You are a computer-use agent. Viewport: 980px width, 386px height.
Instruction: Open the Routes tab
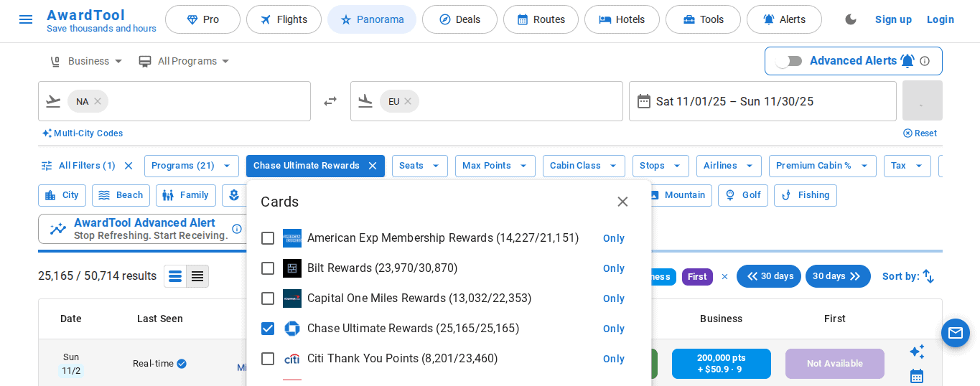point(541,19)
